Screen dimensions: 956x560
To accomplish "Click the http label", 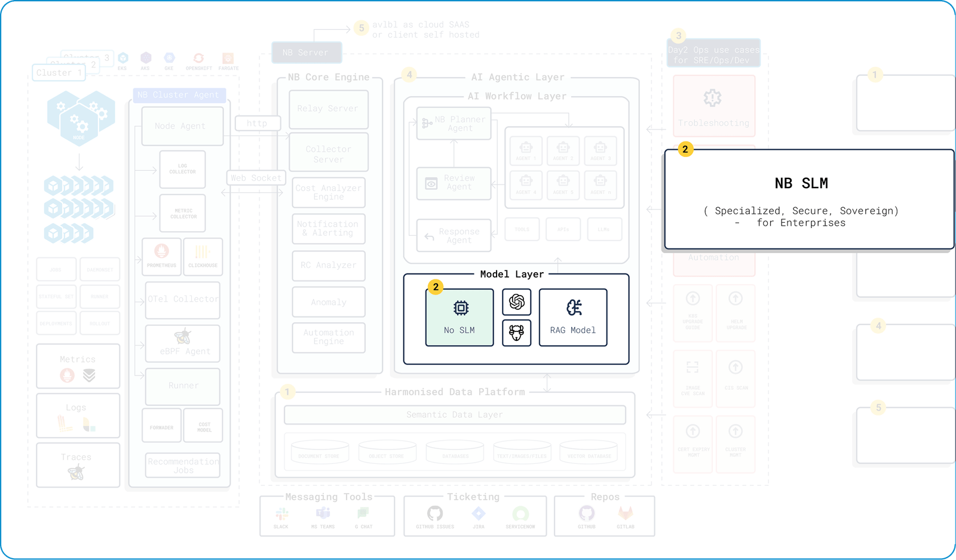I will tap(258, 124).
